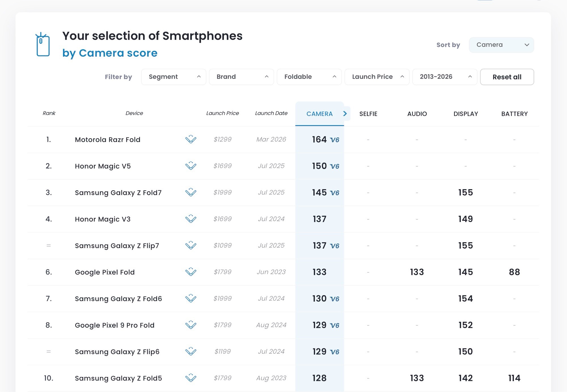Click the foldable icon beside Google Pixel Fold
Viewport: 567px width, 392px height.
191,272
